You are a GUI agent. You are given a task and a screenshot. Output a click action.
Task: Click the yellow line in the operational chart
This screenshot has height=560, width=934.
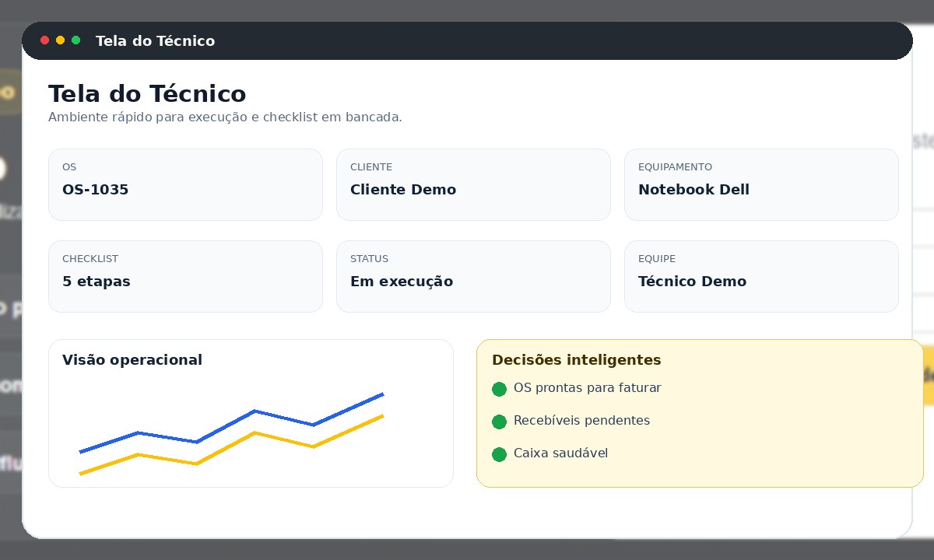(x=255, y=432)
